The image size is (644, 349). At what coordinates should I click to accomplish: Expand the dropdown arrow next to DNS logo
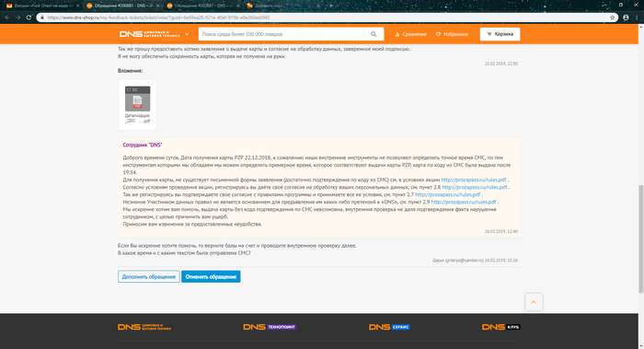point(187,34)
